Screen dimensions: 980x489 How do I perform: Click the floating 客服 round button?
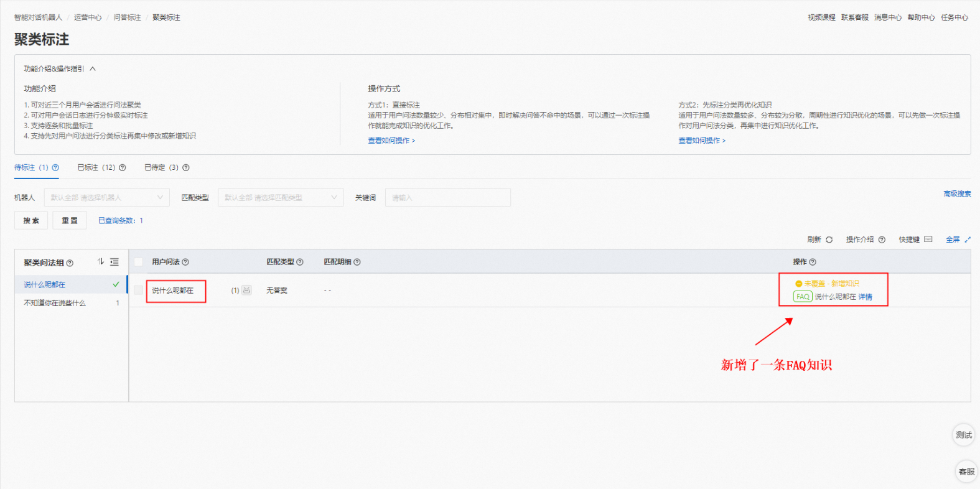tap(966, 472)
